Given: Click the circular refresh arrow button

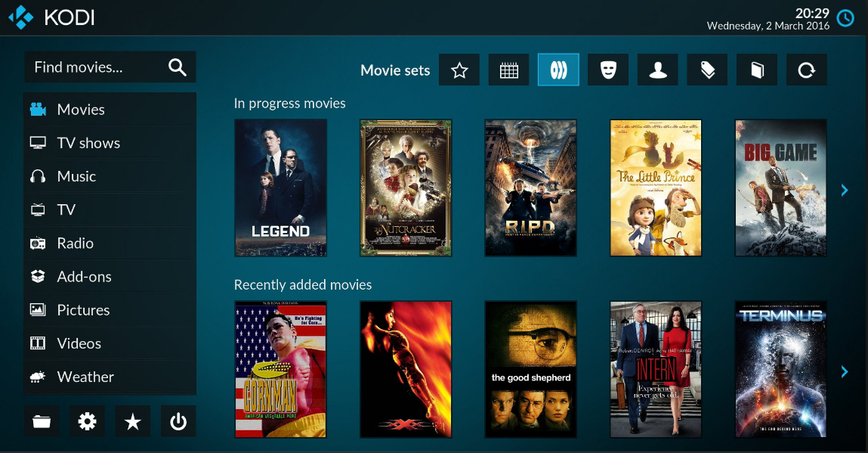Looking at the screenshot, I should (807, 70).
